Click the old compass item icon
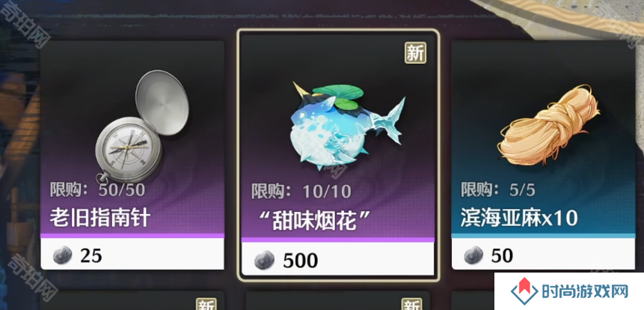 pyautogui.click(x=141, y=127)
